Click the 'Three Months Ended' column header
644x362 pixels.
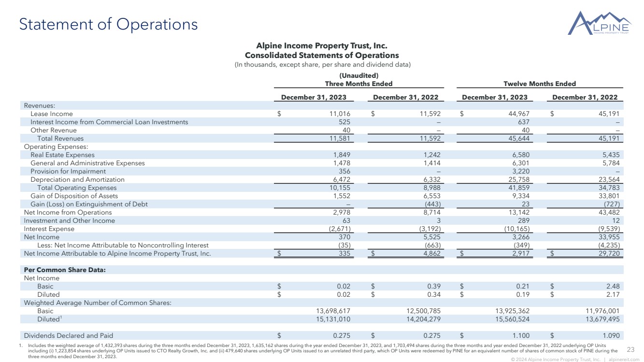pyautogui.click(x=358, y=84)
